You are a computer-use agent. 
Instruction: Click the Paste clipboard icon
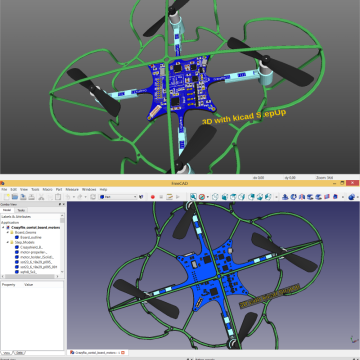58,197
